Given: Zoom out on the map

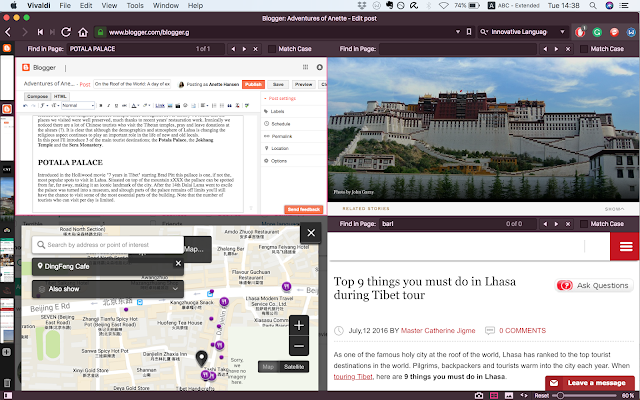Looking at the screenshot, I should [299, 346].
